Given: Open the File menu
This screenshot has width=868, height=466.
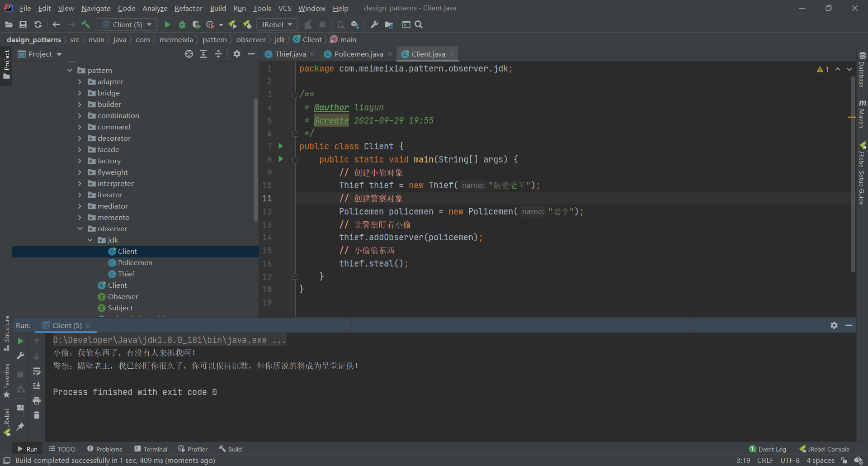Looking at the screenshot, I should [25, 8].
